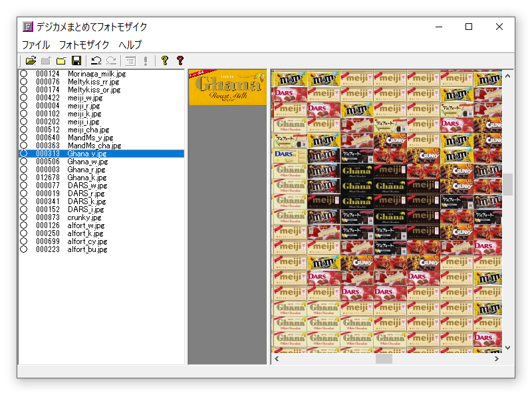Toggle the circle beside DARS_r.jpg
The width and height of the screenshot is (532, 399).
point(23,194)
